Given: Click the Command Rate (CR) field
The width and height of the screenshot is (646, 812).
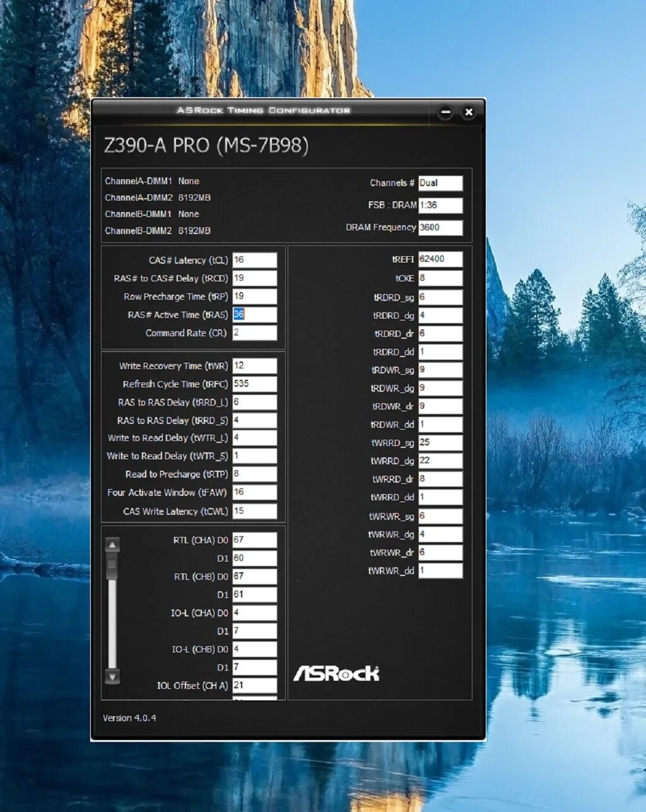Looking at the screenshot, I should (255, 332).
